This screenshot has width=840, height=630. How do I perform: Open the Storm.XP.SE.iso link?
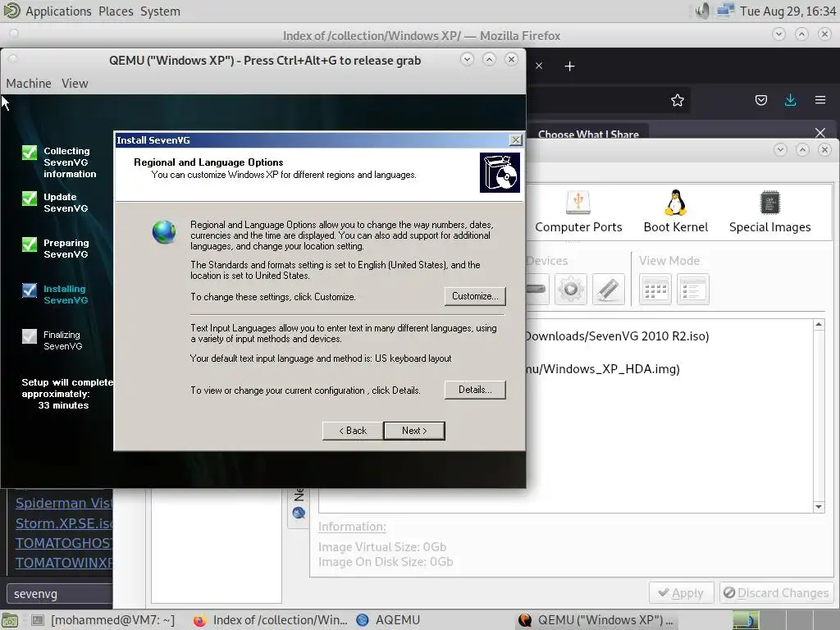point(64,523)
